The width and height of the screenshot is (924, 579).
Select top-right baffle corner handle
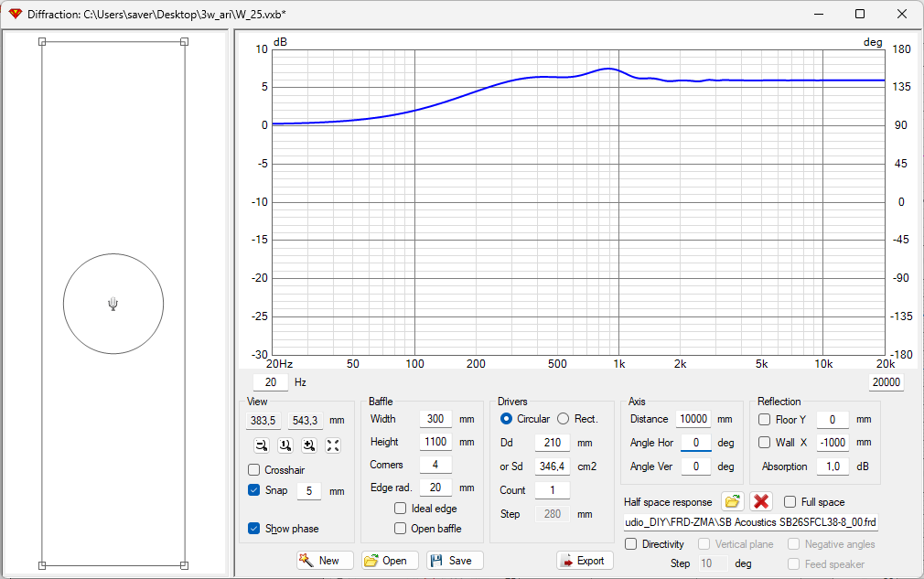pos(185,42)
